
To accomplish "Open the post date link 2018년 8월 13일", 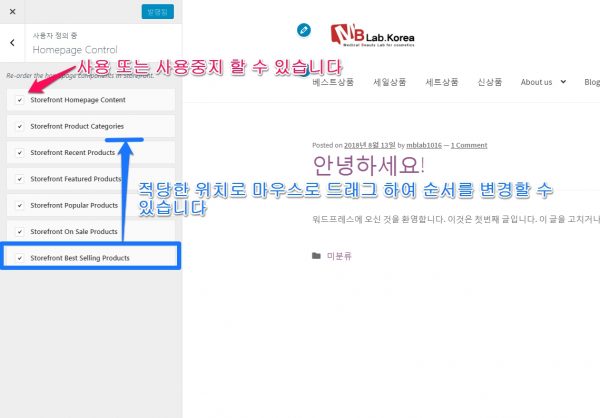I will [x=370, y=145].
